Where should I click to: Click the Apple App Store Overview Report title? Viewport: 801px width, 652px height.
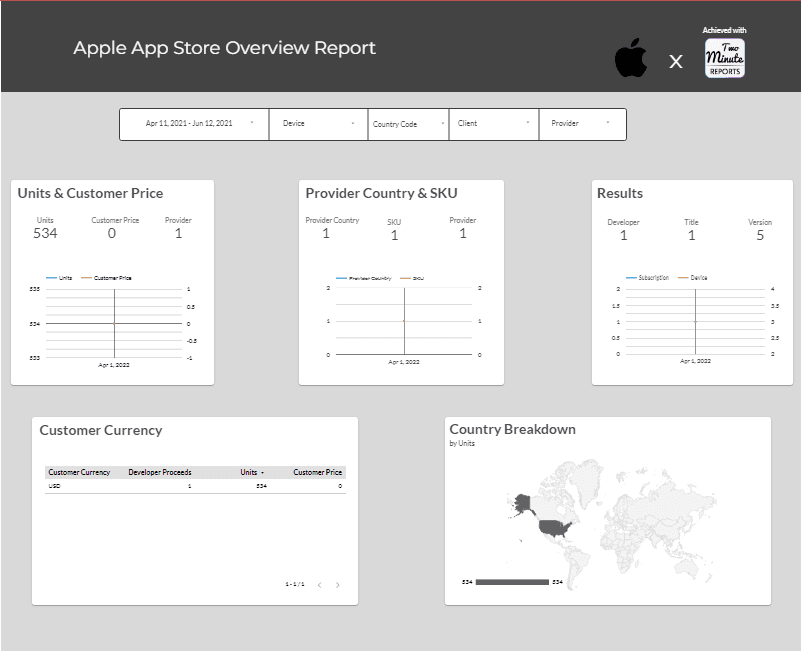pos(223,47)
